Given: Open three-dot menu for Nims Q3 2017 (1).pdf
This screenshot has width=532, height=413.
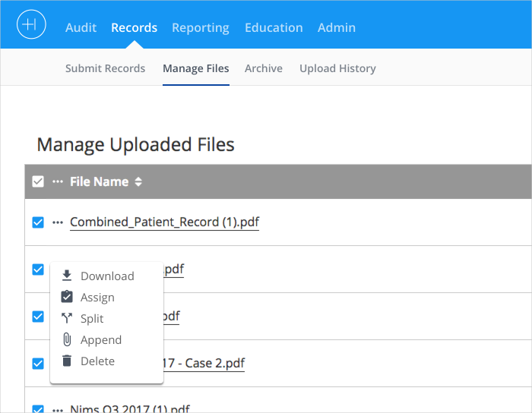Looking at the screenshot, I should [x=58, y=410].
